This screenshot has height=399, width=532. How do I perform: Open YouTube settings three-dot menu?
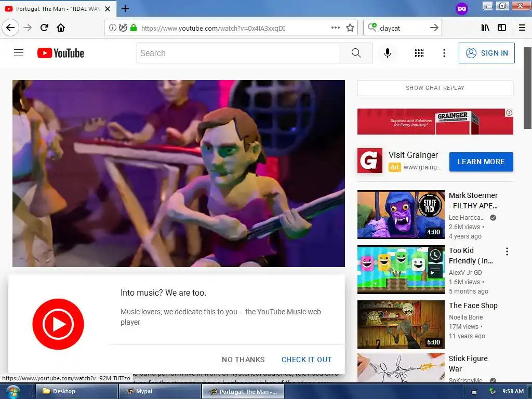pyautogui.click(x=444, y=53)
